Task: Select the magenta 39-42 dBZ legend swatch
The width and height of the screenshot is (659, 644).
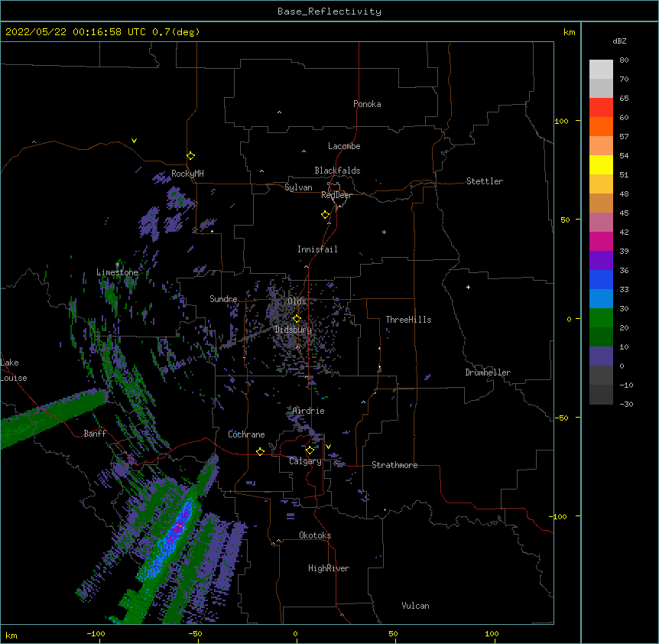Action: [x=601, y=241]
